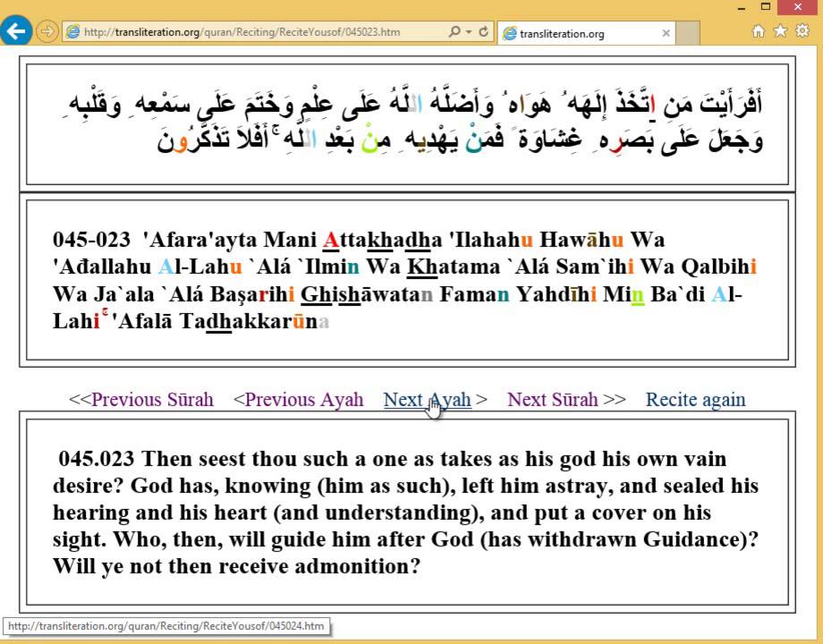Select the transliteration.org tab
The height and width of the screenshot is (644, 823).
(x=586, y=34)
